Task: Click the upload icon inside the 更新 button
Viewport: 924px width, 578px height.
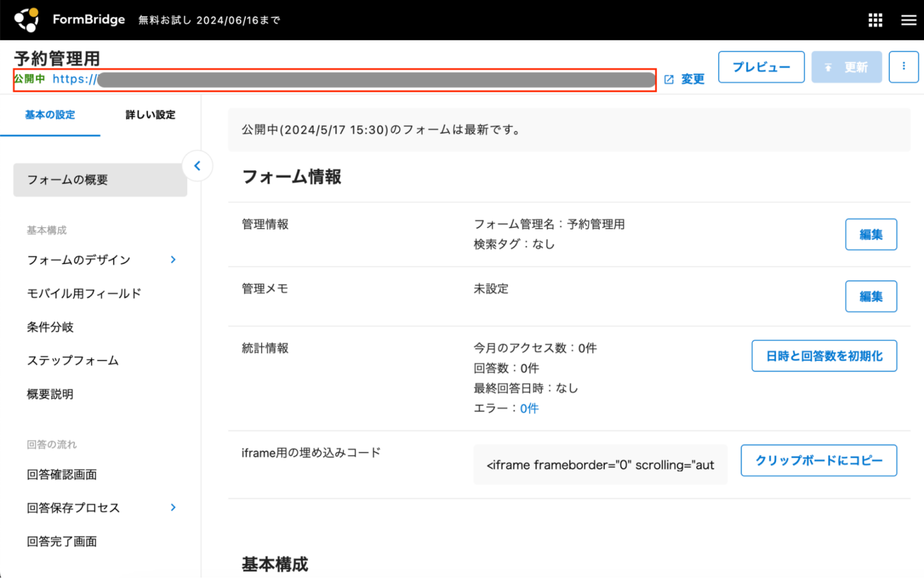Action: (828, 67)
